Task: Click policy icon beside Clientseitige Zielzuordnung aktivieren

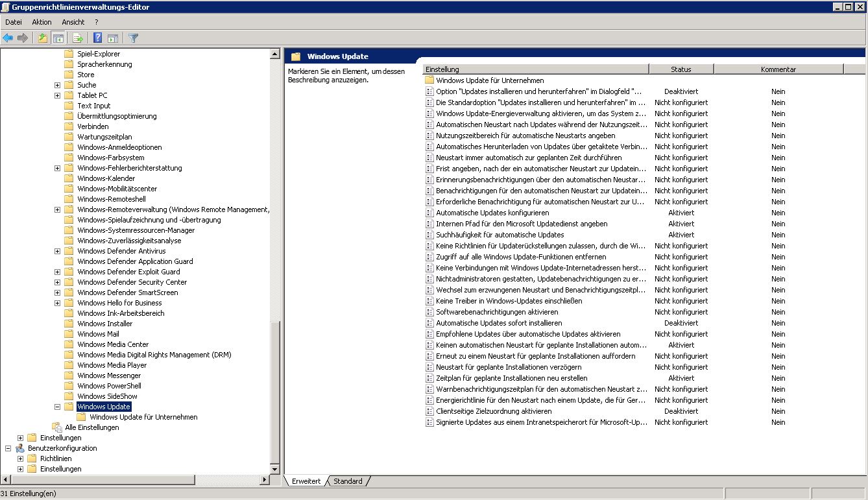Action: coord(429,411)
